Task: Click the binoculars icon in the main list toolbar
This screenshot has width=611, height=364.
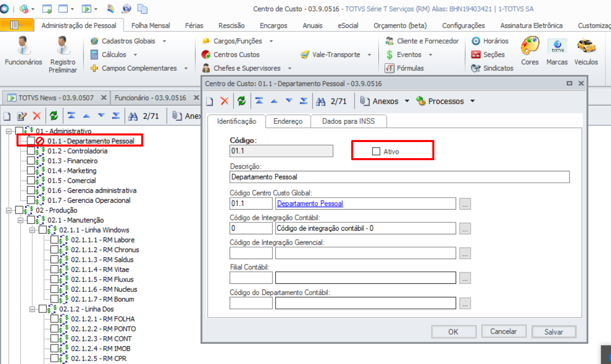Action: click(133, 117)
